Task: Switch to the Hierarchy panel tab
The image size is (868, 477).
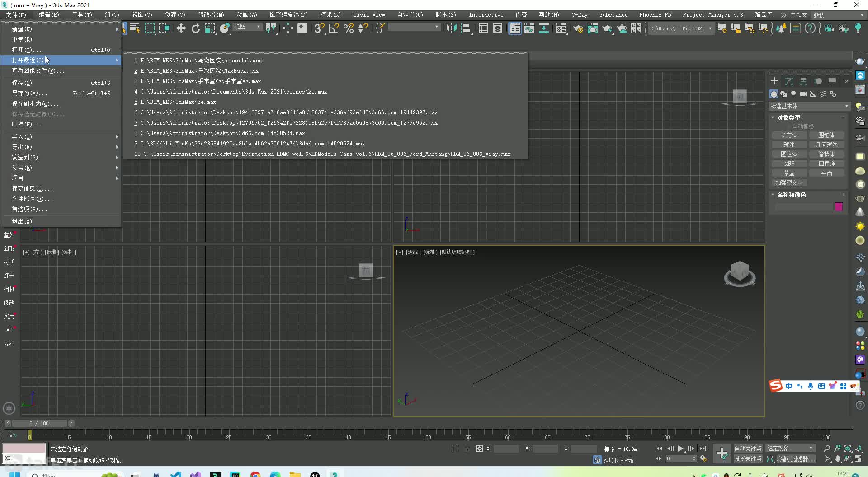Action: 803,81
